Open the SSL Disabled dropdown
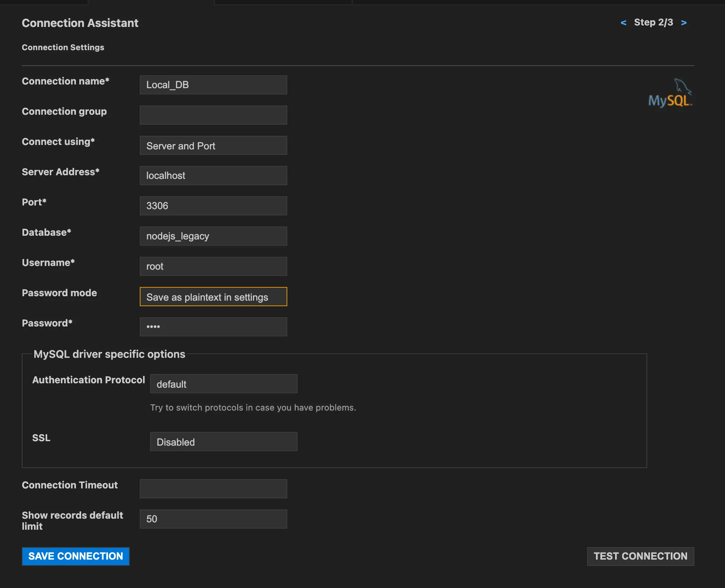Image resolution: width=725 pixels, height=588 pixels. pyautogui.click(x=223, y=442)
